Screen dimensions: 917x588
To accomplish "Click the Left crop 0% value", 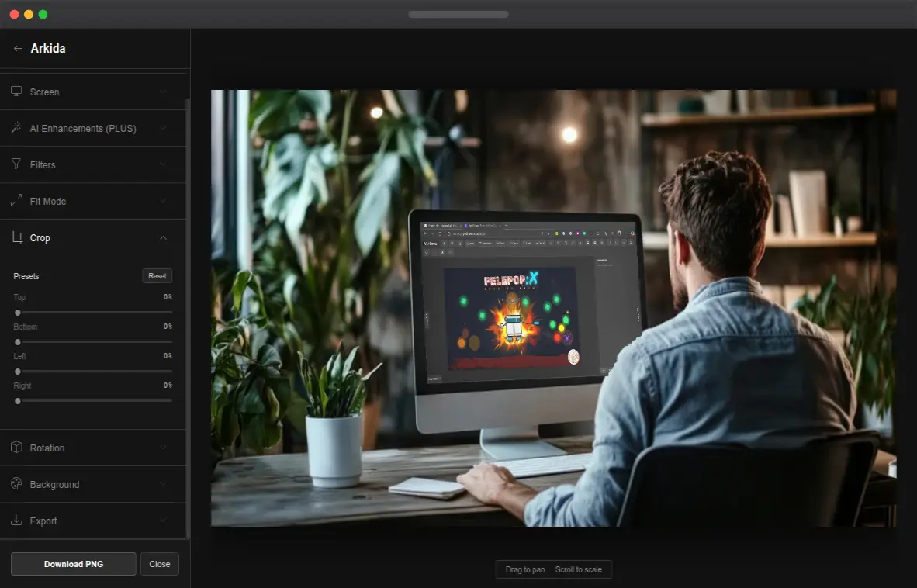I will (x=168, y=355).
